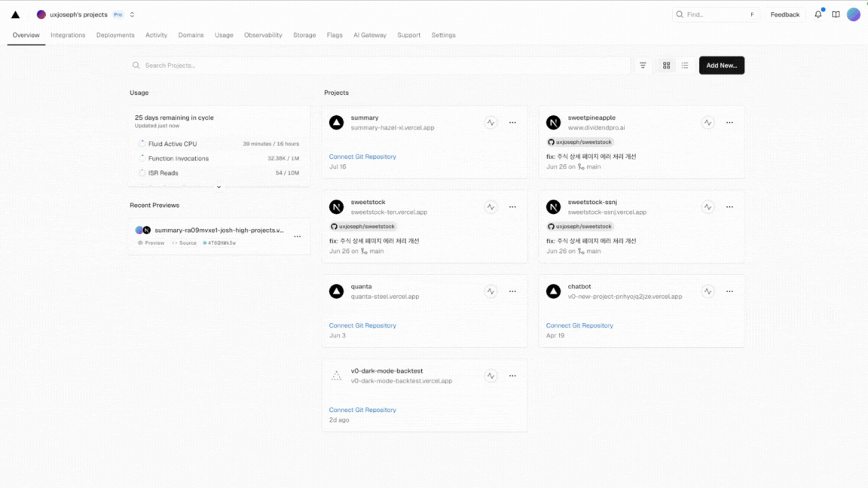Click the sweetstock-ssnj project logo icon

(553, 207)
